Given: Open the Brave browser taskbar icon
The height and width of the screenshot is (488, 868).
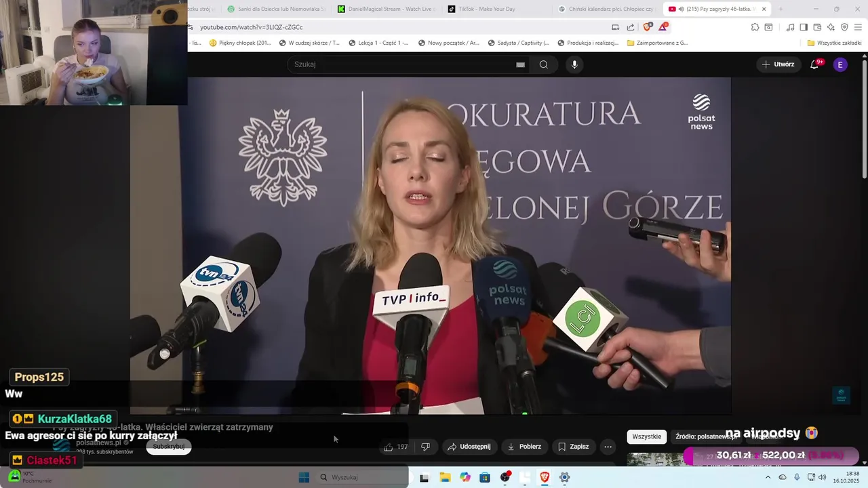Looking at the screenshot, I should (x=545, y=477).
